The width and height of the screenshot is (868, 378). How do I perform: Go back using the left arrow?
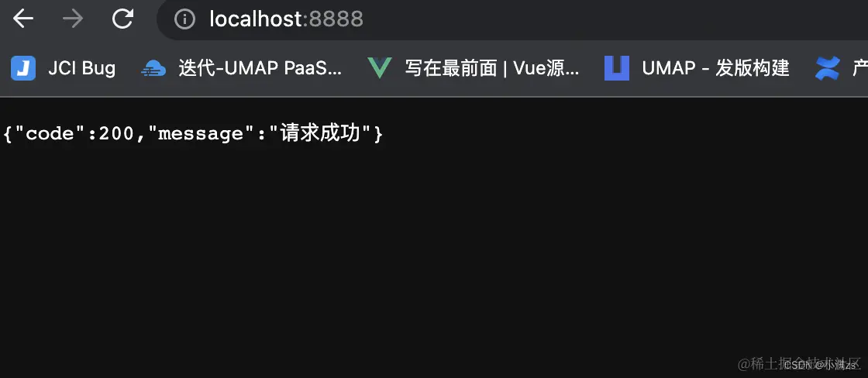(x=23, y=19)
